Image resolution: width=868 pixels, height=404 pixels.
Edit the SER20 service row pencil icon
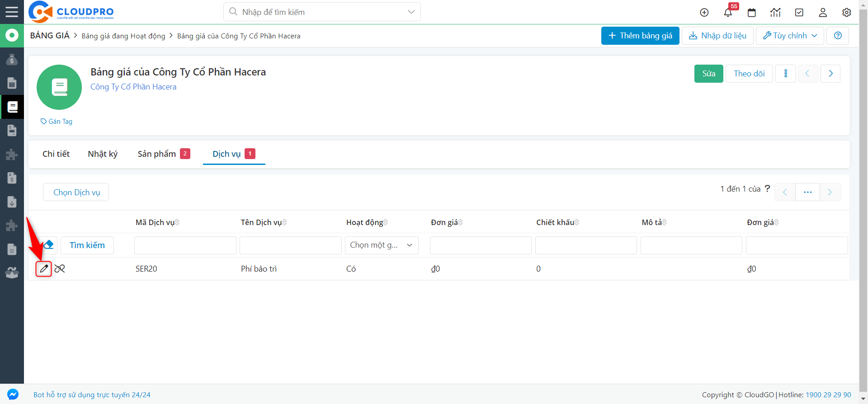point(44,269)
